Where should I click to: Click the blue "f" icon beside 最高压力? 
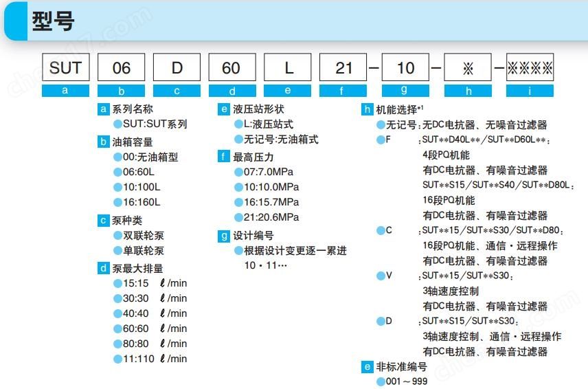224,157
